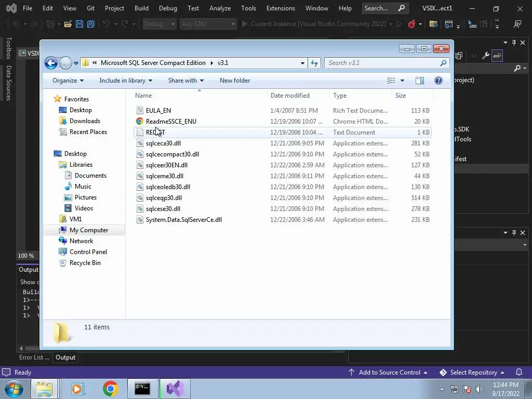Open the Analyze menu

pyautogui.click(x=220, y=8)
